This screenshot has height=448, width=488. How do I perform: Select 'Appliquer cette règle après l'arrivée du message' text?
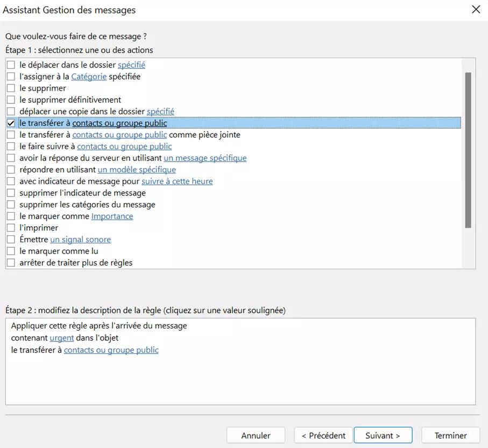[x=99, y=326]
